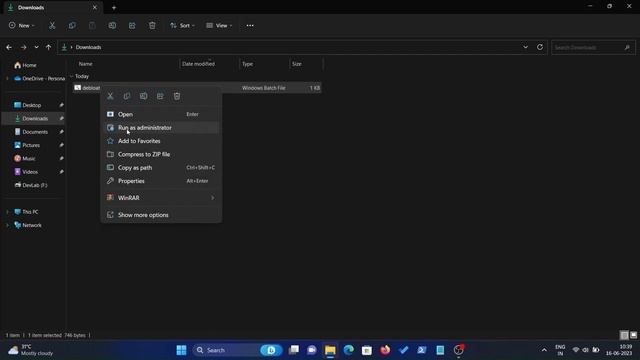Open Properties from the context menu

point(161,181)
